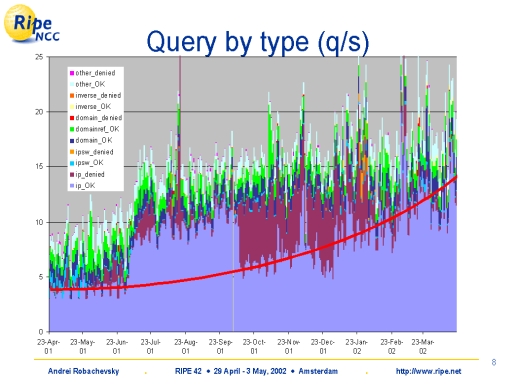Viewport: 512px width, 384px height.
Task: Click the y-axis value 25
Action: [39, 57]
